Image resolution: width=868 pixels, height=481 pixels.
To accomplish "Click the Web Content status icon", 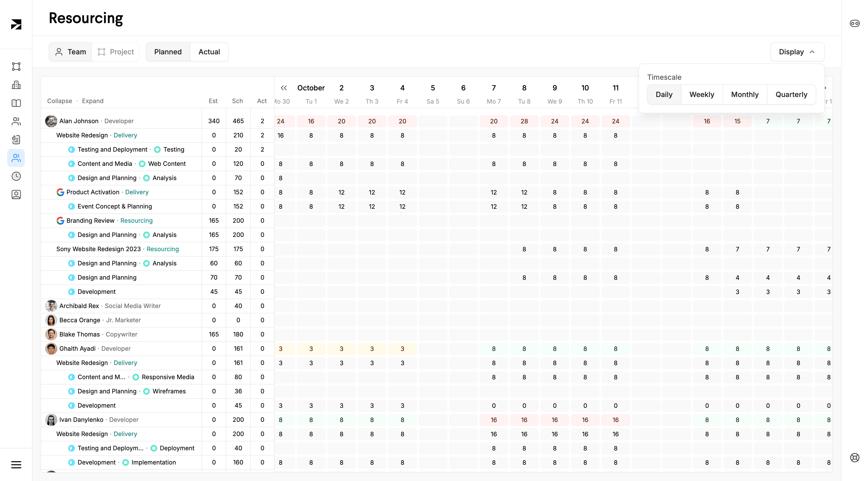I will [x=142, y=164].
